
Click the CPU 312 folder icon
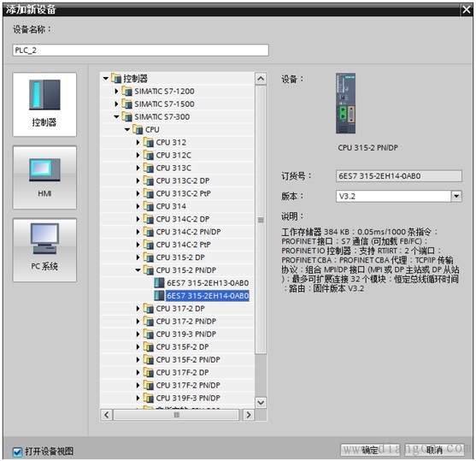coord(148,142)
